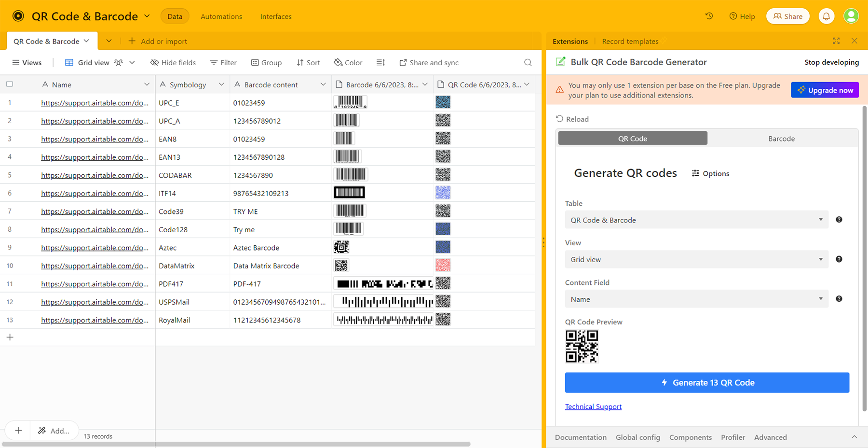Open Add magic wand button
Screen dimensions: 868x448
(x=54, y=431)
